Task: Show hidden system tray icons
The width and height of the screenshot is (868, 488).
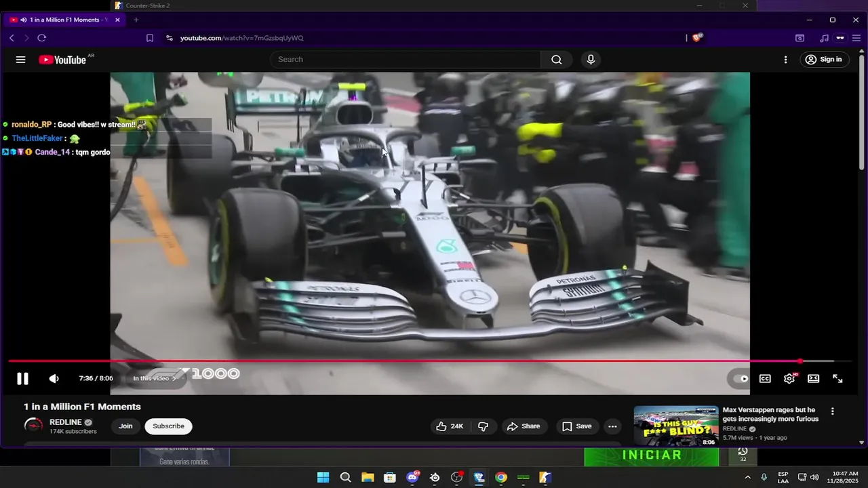Action: click(x=747, y=477)
